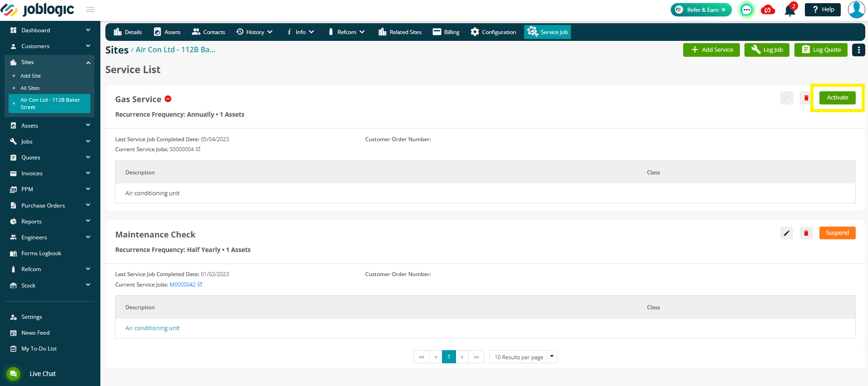Switch to the Assets tab
Image resolution: width=868 pixels, height=386 pixels.
pos(167,32)
